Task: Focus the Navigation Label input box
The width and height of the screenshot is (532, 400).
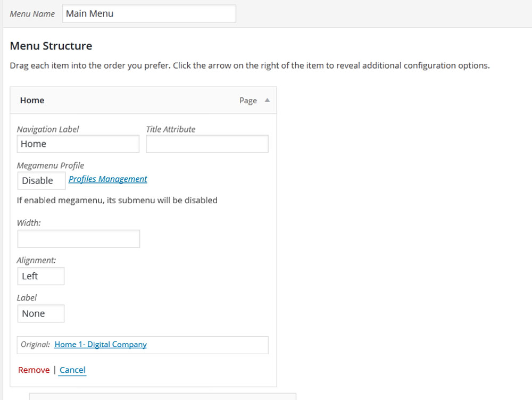Action: pos(78,144)
